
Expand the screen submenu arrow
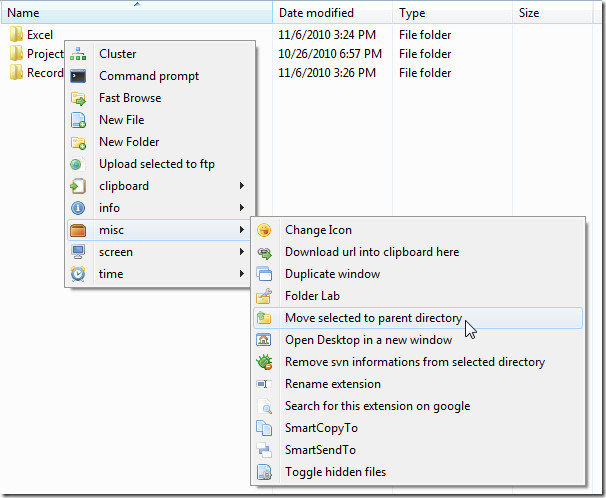[x=241, y=252]
